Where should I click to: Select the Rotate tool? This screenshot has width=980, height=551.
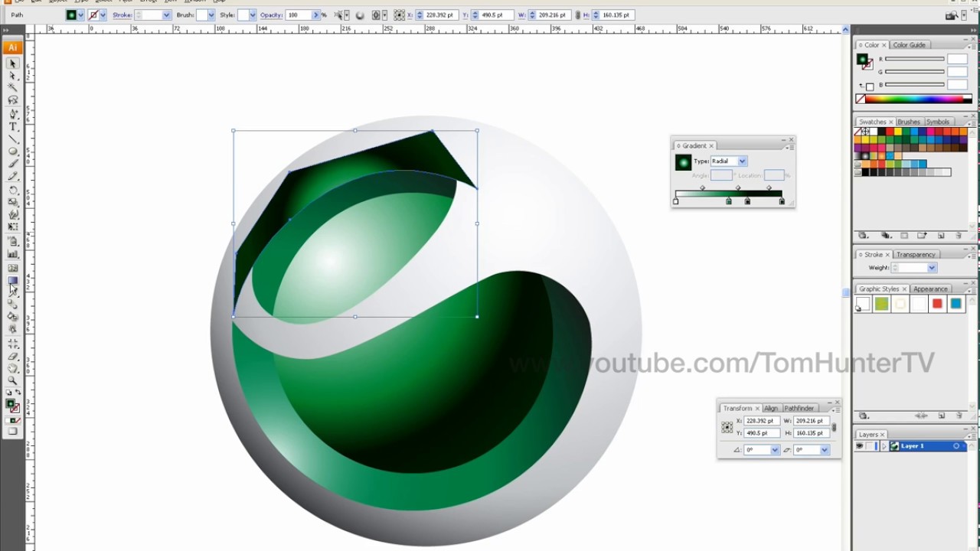pos(13,190)
